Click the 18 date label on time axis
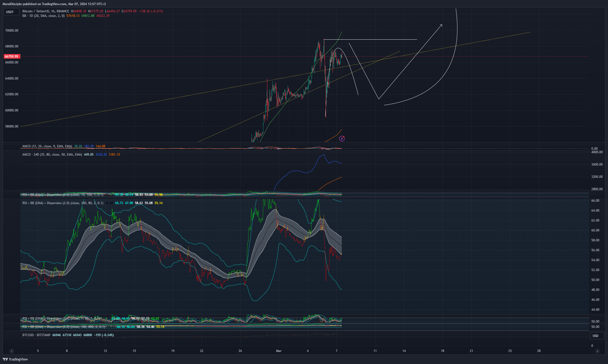Image resolution: width=608 pixels, height=364 pixels. pos(442,351)
